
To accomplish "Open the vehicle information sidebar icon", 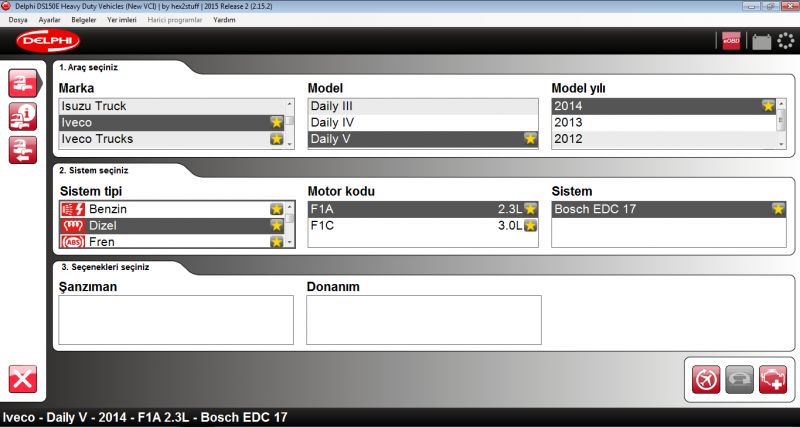I will [23, 117].
